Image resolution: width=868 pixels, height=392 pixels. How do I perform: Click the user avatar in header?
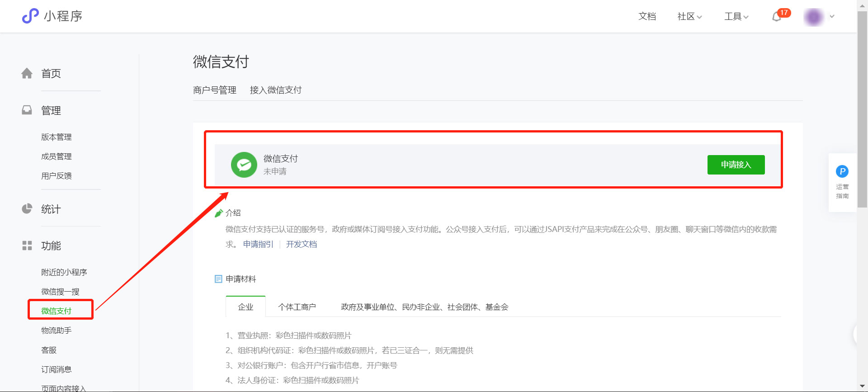[814, 17]
